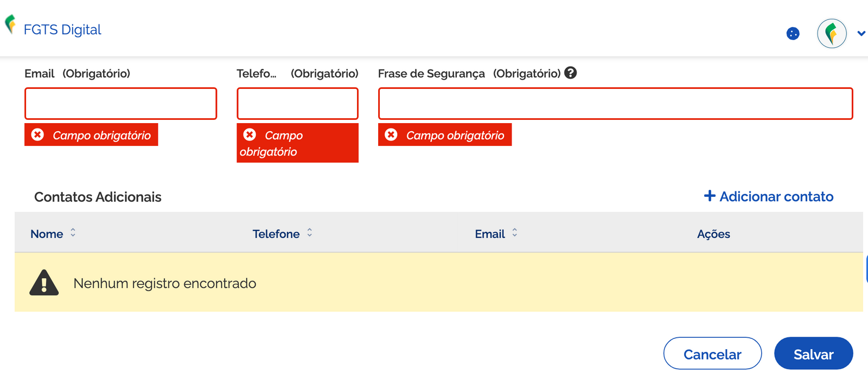The image size is (868, 379).
Task: Open Adicionar contato
Action: [776, 196]
